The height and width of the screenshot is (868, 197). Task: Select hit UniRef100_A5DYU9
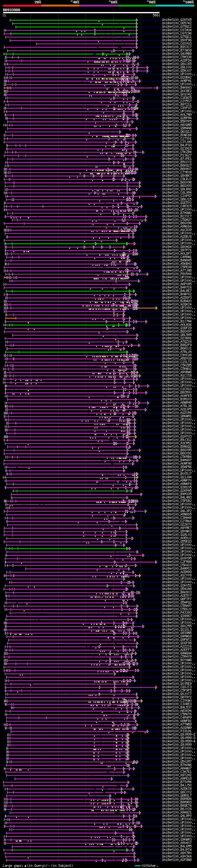click(177, 358)
